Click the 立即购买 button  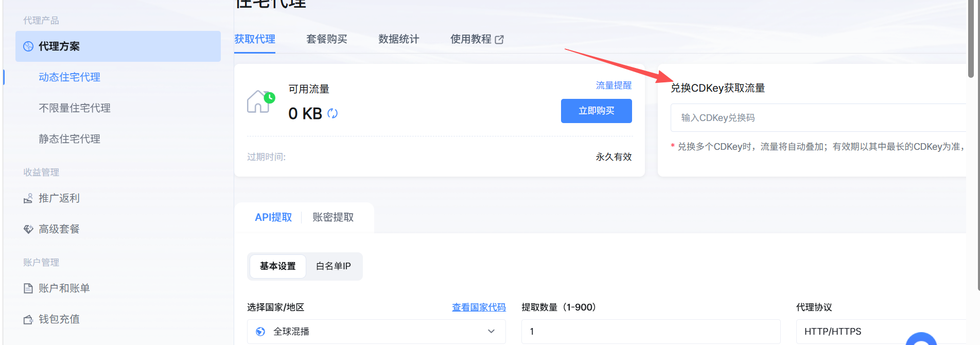pos(597,111)
